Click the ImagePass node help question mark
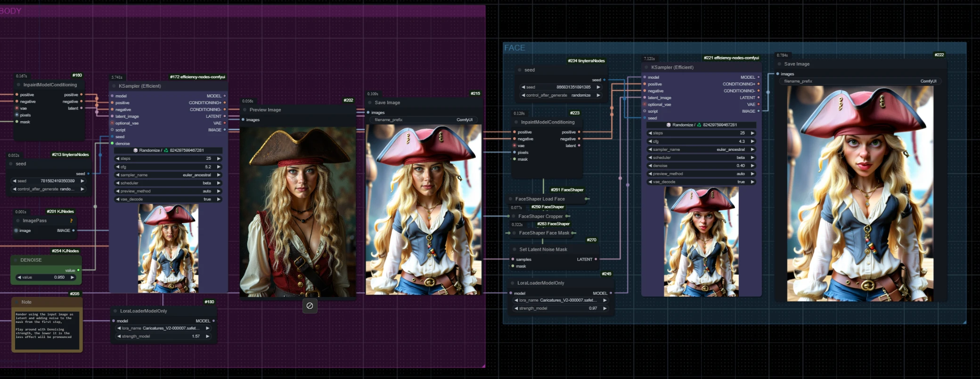 pyautogui.click(x=71, y=221)
